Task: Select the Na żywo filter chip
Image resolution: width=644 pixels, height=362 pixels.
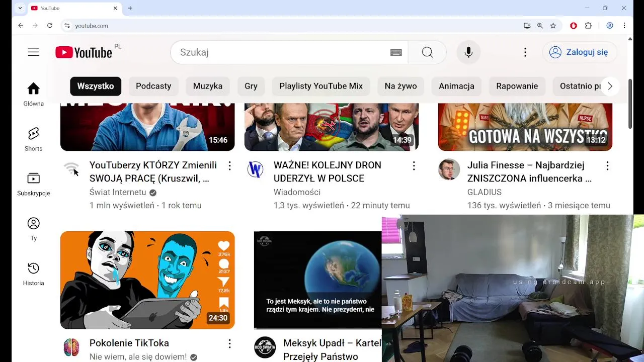Action: click(400, 86)
